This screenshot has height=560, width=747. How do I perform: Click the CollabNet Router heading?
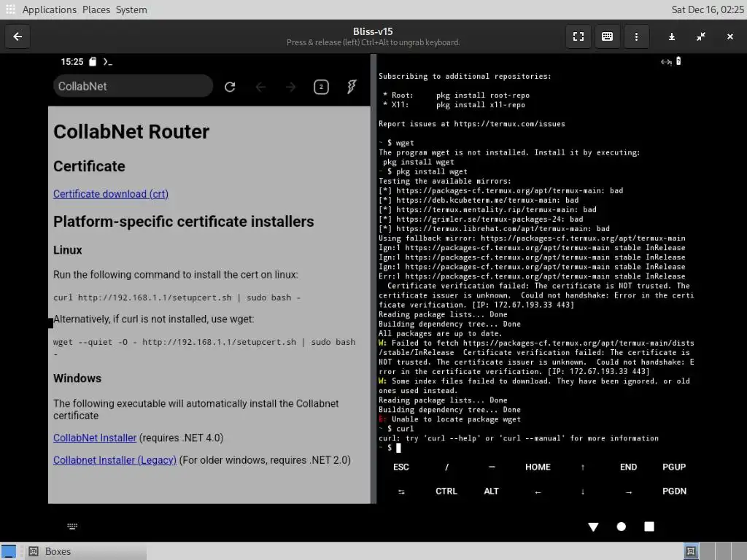[x=131, y=132]
